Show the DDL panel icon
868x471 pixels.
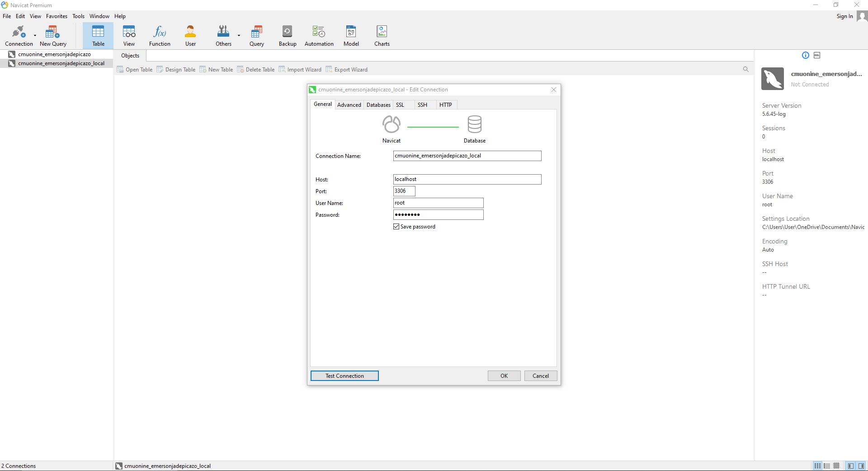817,55
